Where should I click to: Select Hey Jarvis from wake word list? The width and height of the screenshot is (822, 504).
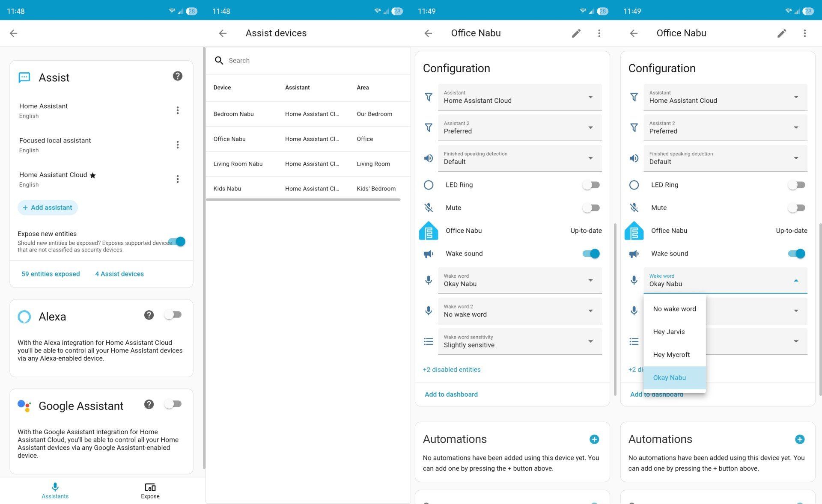pyautogui.click(x=669, y=332)
